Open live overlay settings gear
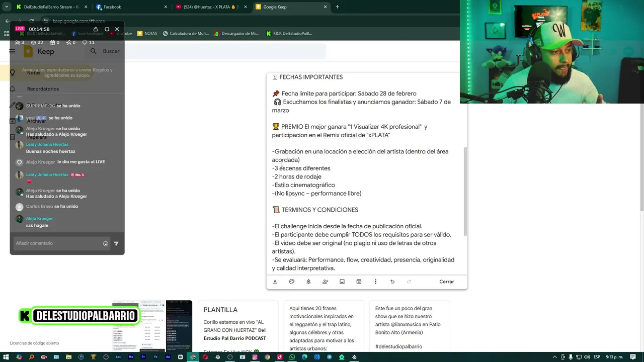 click(107, 29)
